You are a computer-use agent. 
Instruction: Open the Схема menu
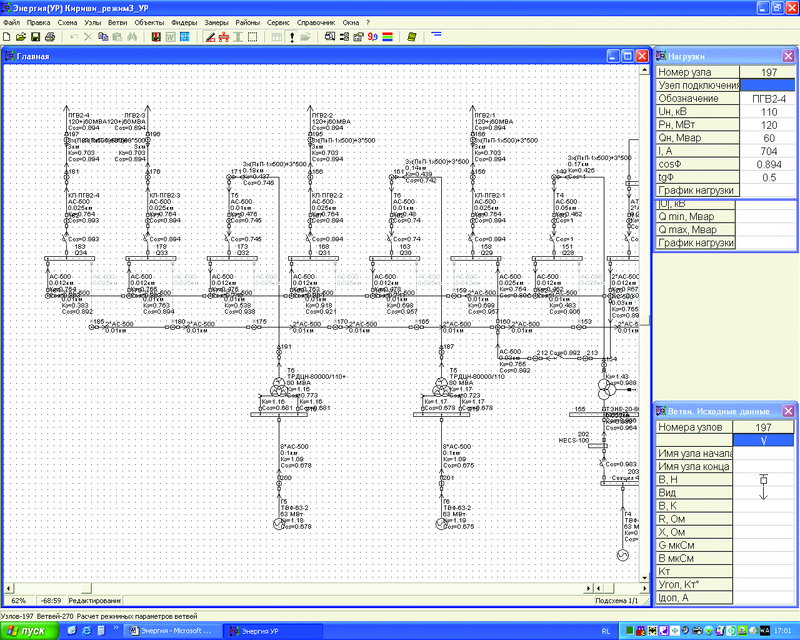(x=67, y=22)
